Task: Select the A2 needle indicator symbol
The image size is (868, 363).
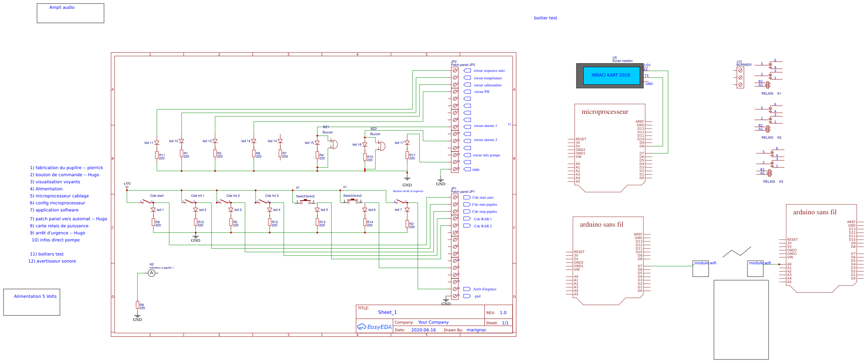Action: [x=152, y=273]
